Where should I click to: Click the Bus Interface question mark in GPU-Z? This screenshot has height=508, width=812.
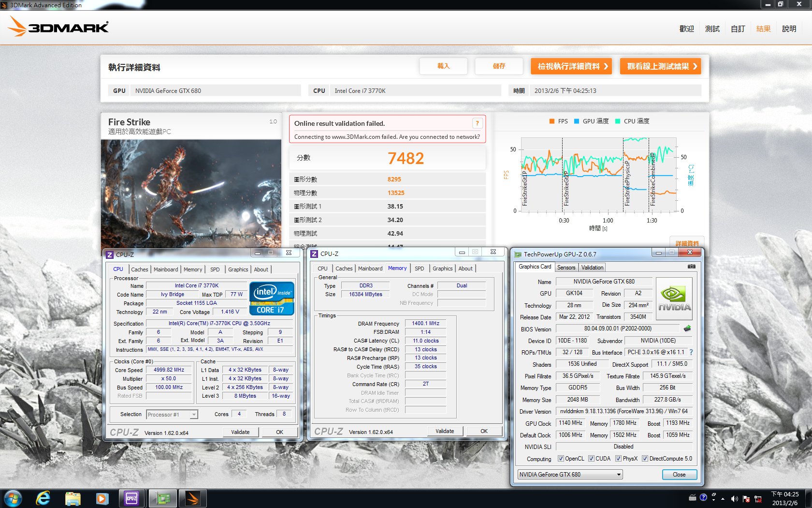tap(691, 352)
